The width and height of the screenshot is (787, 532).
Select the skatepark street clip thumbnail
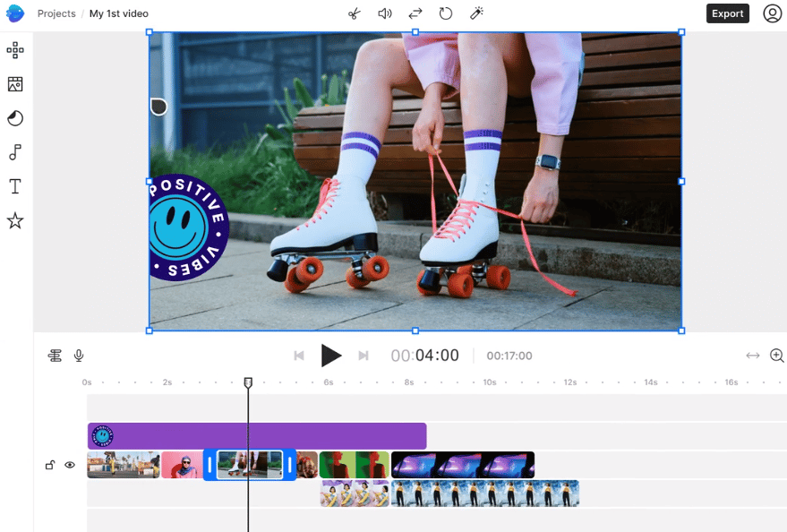pos(124,465)
